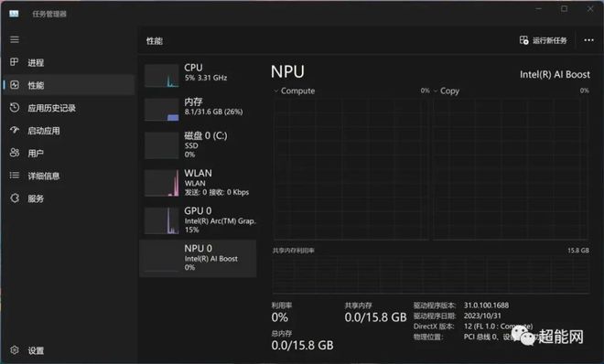Switch to 启动应用 page
The height and width of the screenshot is (364, 604).
[x=44, y=131]
